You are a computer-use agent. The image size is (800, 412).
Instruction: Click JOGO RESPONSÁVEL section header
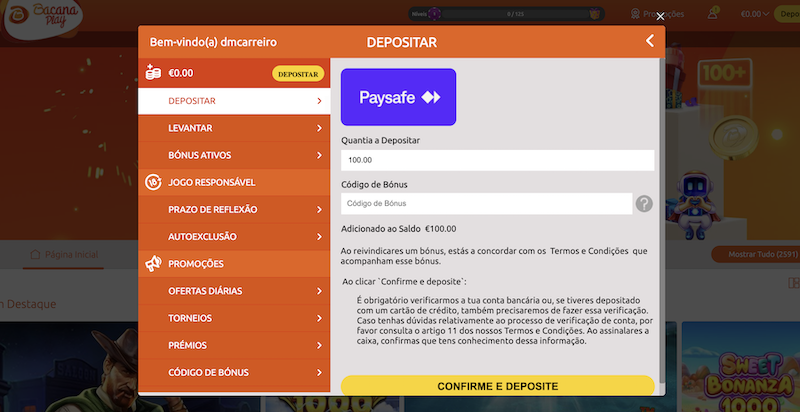(234, 182)
